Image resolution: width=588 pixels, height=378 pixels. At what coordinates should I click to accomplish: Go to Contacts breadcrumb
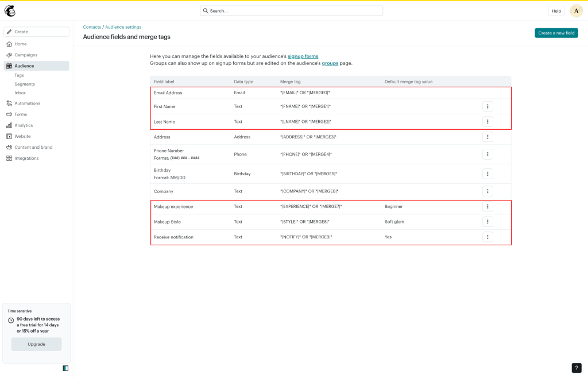tap(92, 27)
